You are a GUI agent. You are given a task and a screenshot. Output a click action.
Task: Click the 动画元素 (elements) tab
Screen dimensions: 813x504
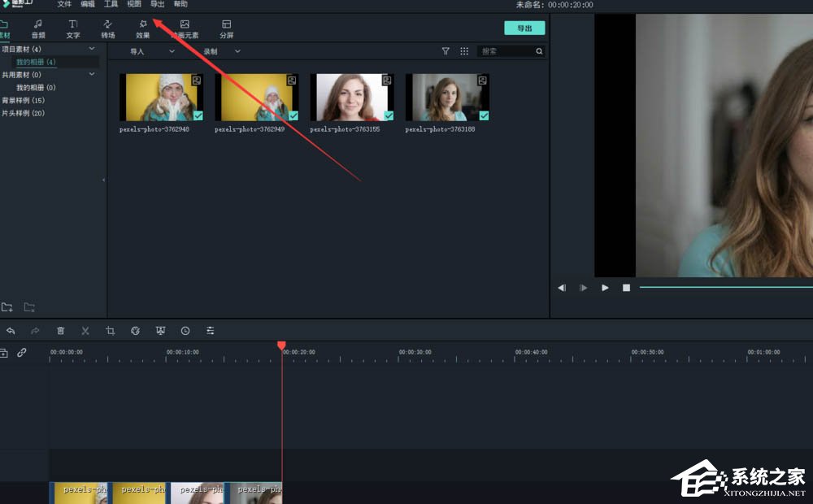point(185,29)
